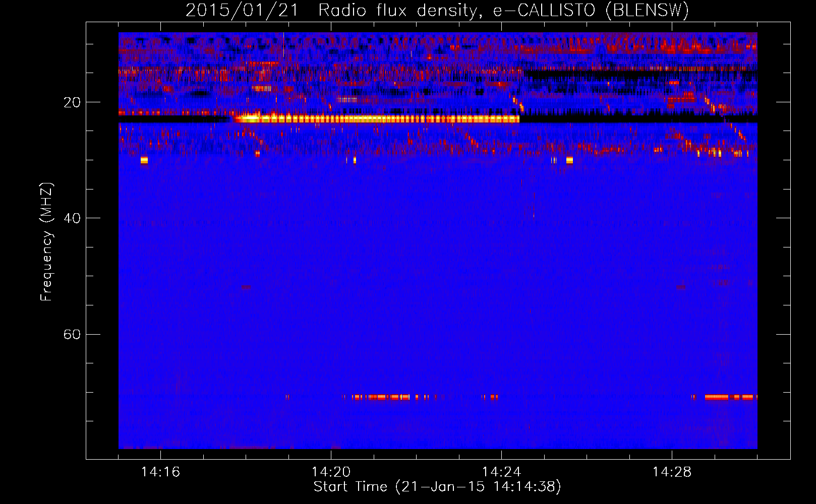The image size is (816, 504).
Task: Click the plot title 'Radio flux density, e-CALLISTO (BLENSW)'
Action: (503, 11)
